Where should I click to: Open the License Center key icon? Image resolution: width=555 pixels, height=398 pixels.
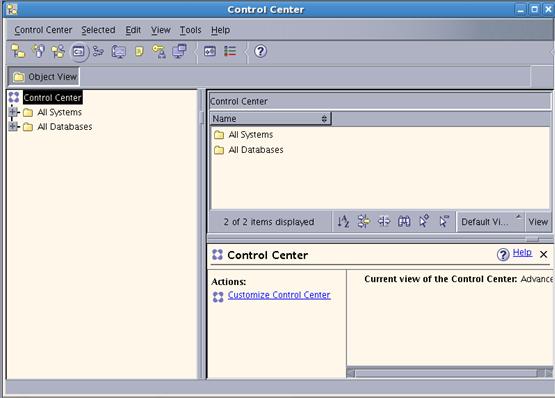pyautogui.click(x=159, y=51)
